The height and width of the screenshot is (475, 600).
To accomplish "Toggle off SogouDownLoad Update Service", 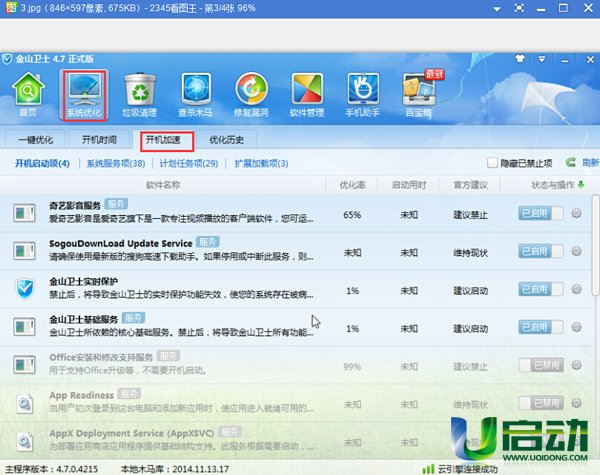I will pyautogui.click(x=541, y=251).
